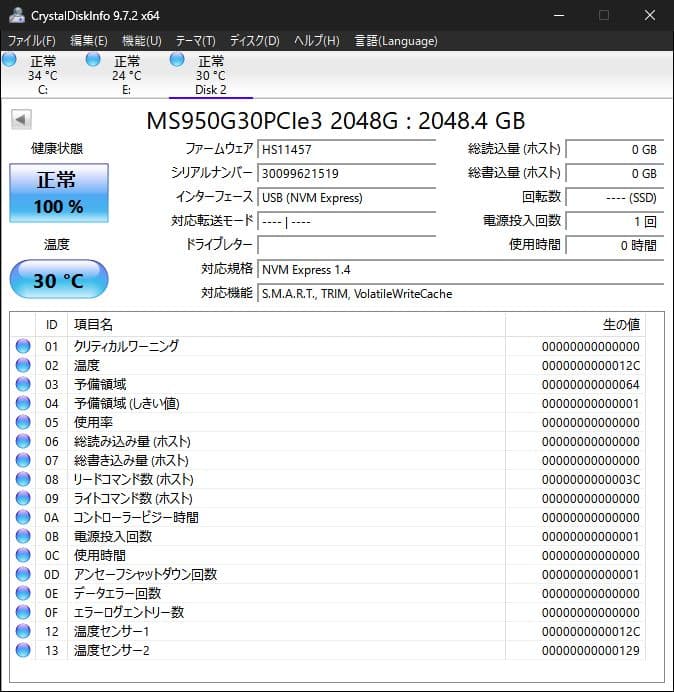Viewport: 674px width, 692px height.
Task: Click status orb of attribute 09 ライトコマンド数
Action: [x=23, y=498]
